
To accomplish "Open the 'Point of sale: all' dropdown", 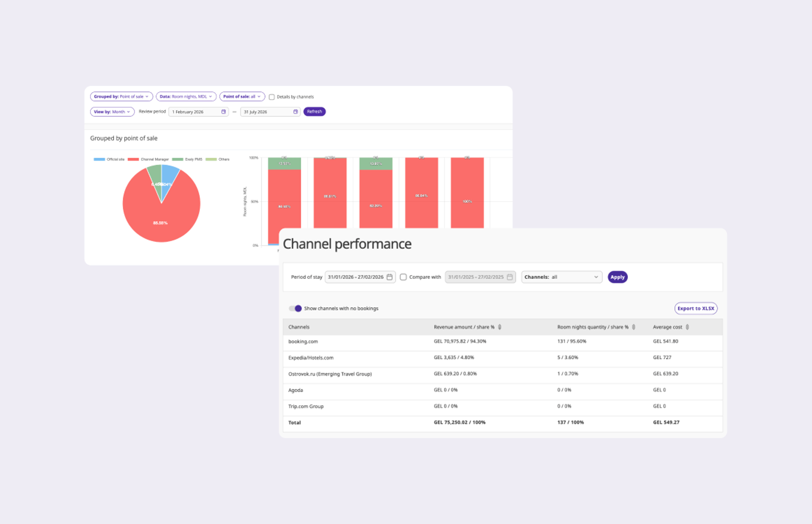I will point(242,96).
